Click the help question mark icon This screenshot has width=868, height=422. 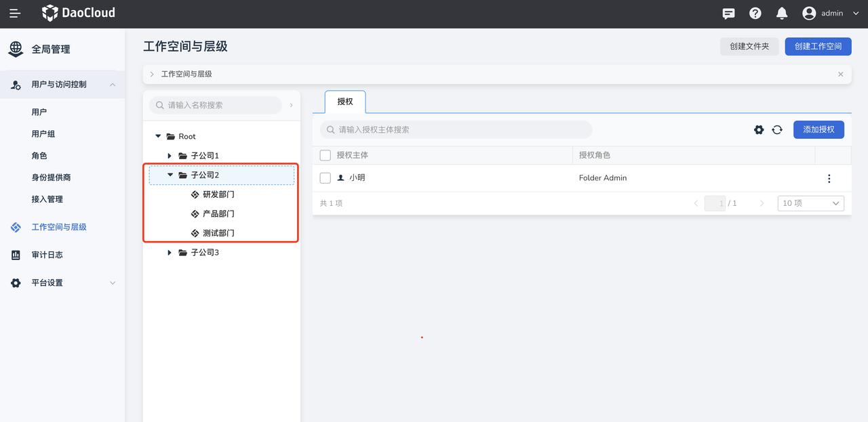pos(755,14)
